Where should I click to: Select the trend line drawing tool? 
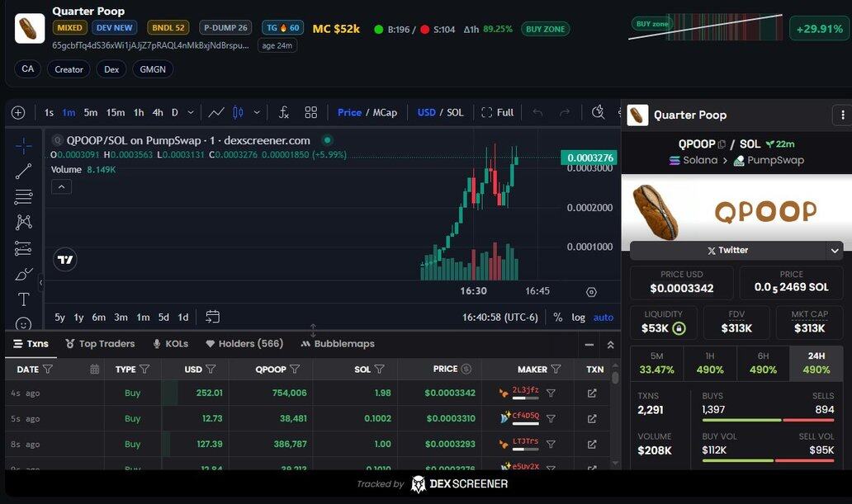23,172
